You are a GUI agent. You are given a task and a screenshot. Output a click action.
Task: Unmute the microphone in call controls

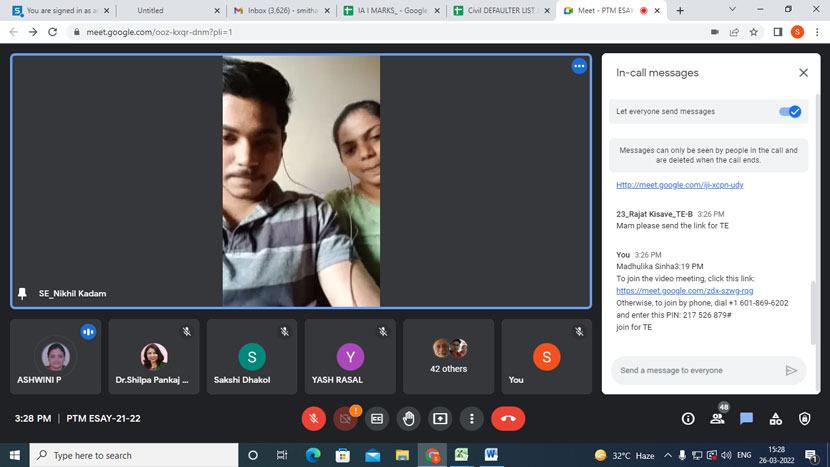coord(314,419)
